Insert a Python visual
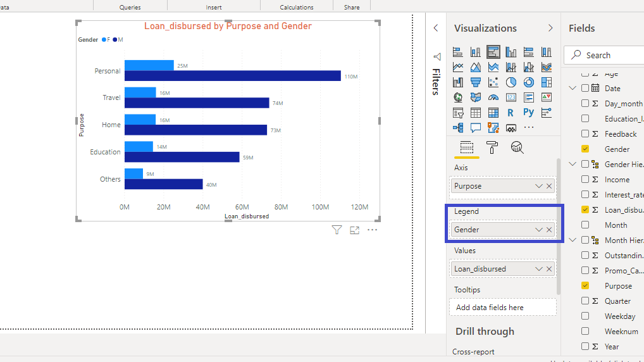644x362 pixels. coord(529,113)
